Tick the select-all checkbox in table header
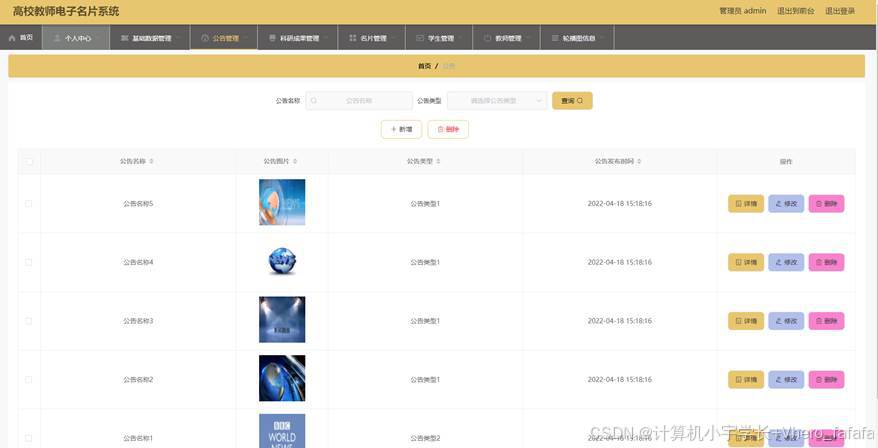 click(x=29, y=161)
